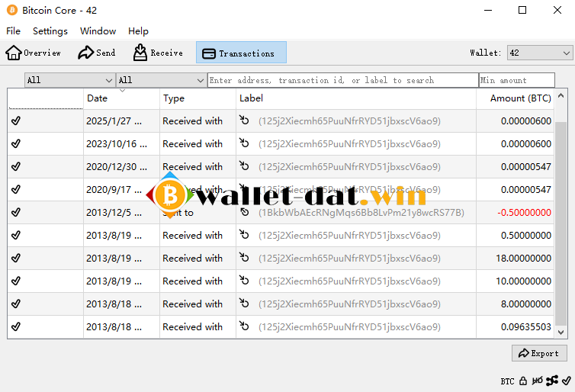Click the receive arrow icon in the 18.00000000 row
This screenshot has width=575, height=392.
click(x=244, y=257)
